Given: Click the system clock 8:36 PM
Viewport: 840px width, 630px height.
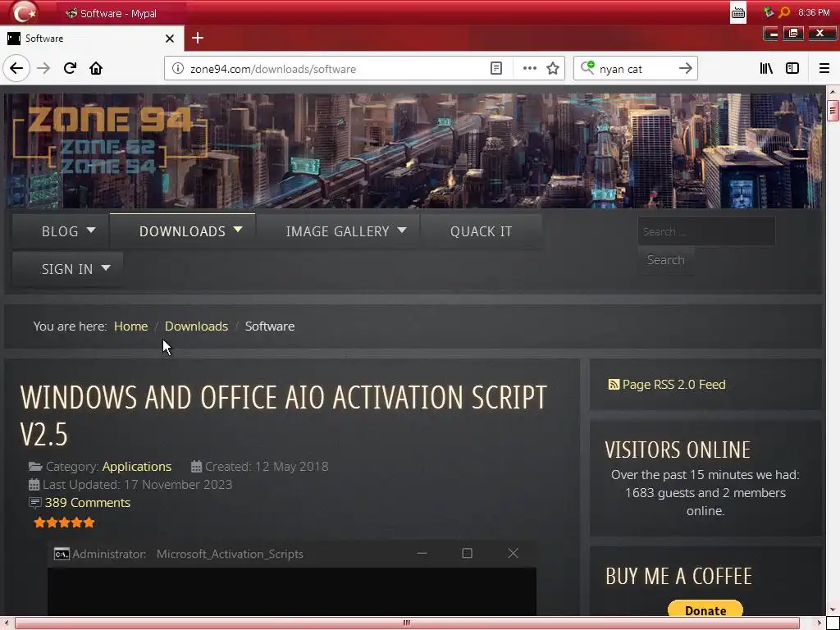Looking at the screenshot, I should click(x=813, y=12).
